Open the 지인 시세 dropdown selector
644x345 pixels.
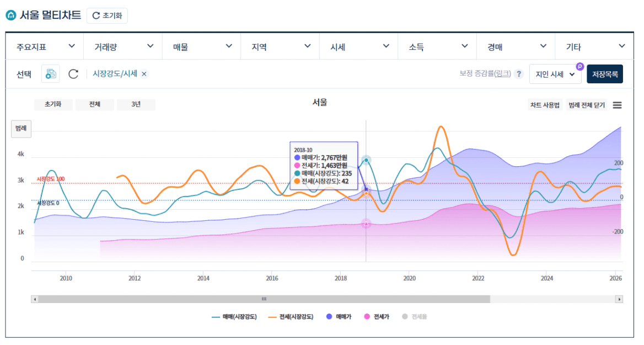click(x=555, y=74)
